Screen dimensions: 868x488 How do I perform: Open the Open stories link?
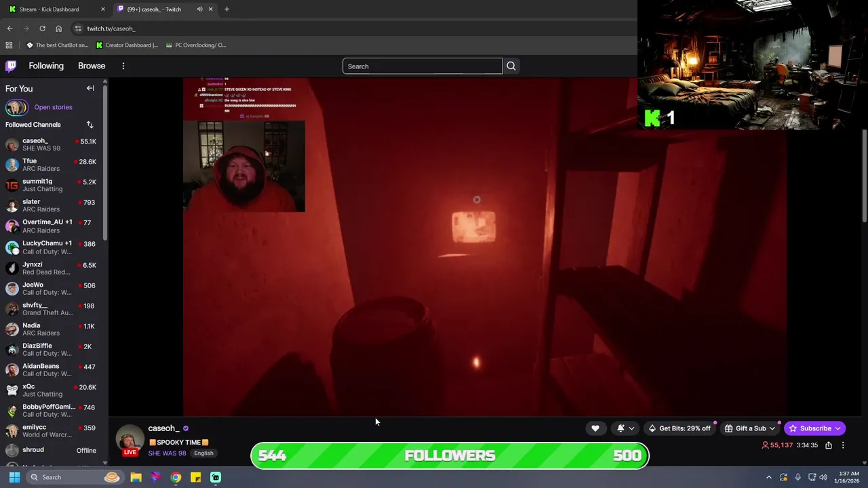53,107
